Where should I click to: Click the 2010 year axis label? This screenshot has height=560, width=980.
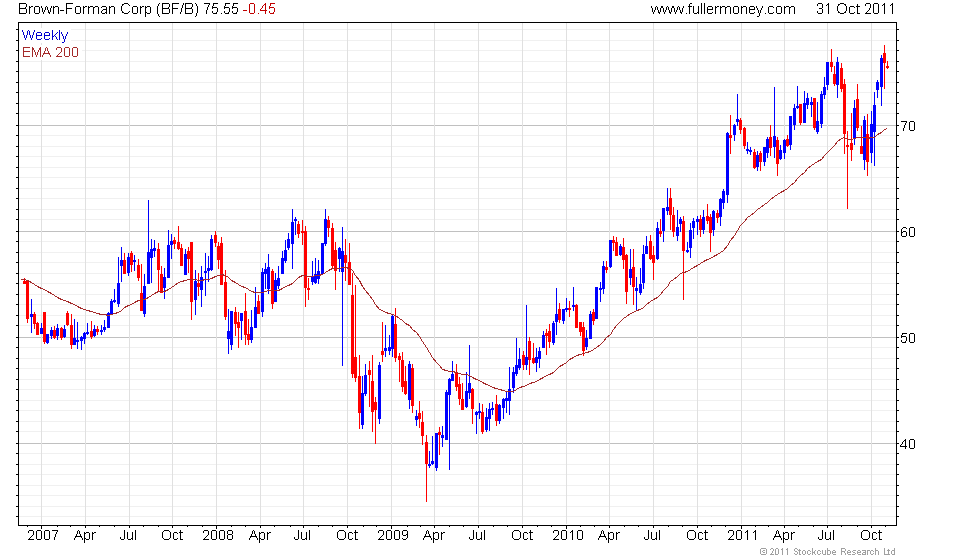tap(568, 536)
